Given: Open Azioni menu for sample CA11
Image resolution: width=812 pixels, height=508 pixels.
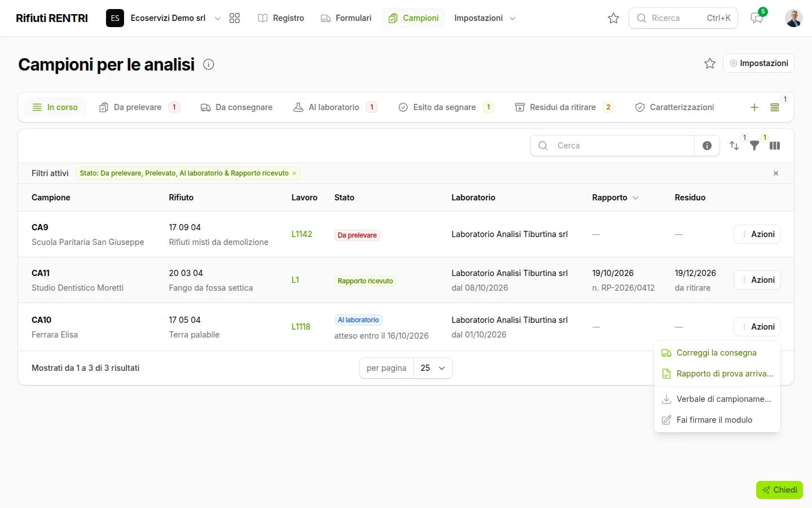Looking at the screenshot, I should click(x=757, y=280).
